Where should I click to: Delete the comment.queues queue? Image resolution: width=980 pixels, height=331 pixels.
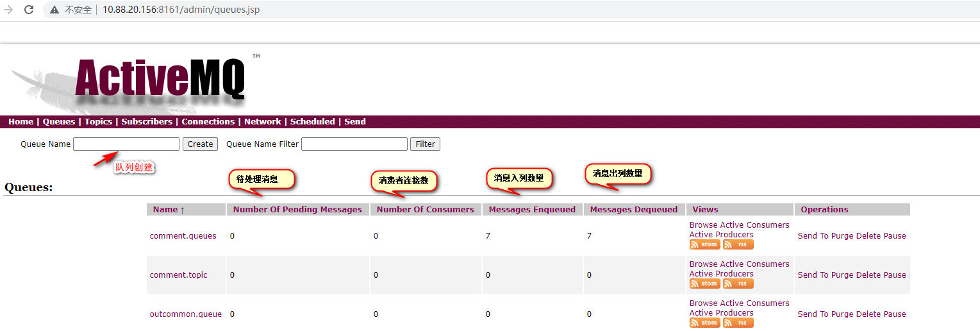point(868,236)
